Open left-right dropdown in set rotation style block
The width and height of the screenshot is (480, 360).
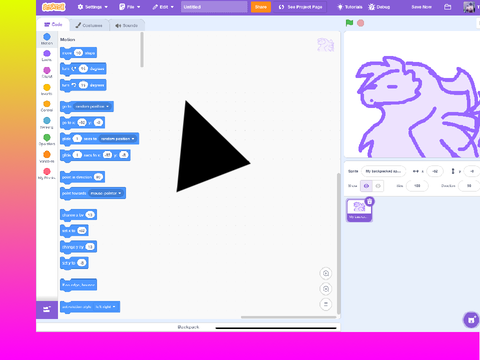tap(105, 307)
